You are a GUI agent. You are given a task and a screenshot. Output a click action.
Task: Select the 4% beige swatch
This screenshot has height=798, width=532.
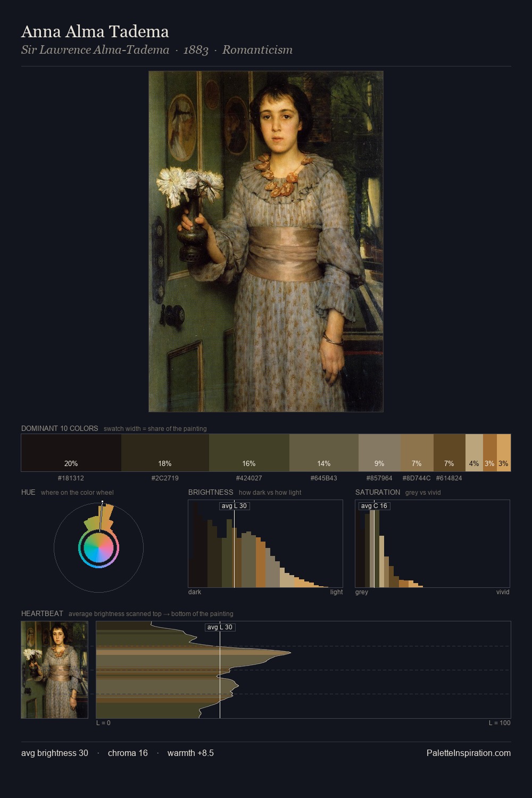(x=474, y=453)
